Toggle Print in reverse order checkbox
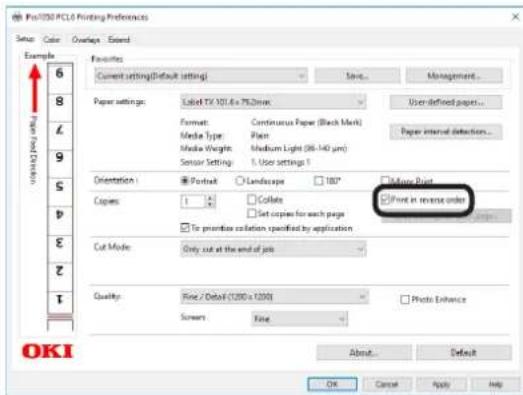 pyautogui.click(x=386, y=200)
